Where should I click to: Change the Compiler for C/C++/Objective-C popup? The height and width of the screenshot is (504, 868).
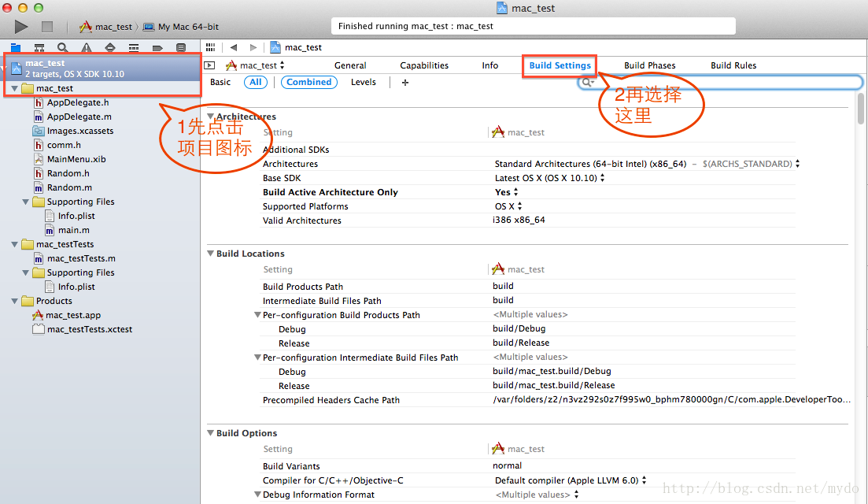point(571,480)
